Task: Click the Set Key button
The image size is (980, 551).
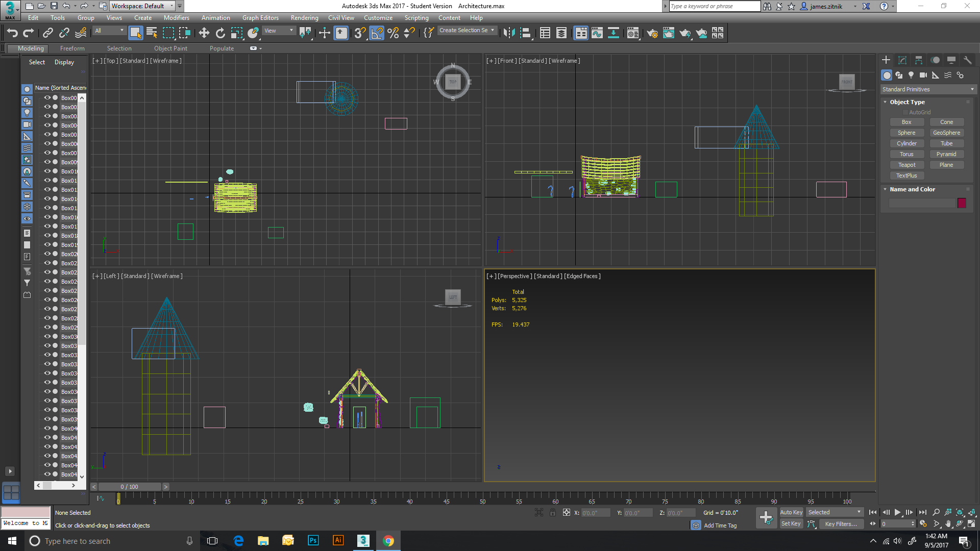Action: tap(791, 523)
